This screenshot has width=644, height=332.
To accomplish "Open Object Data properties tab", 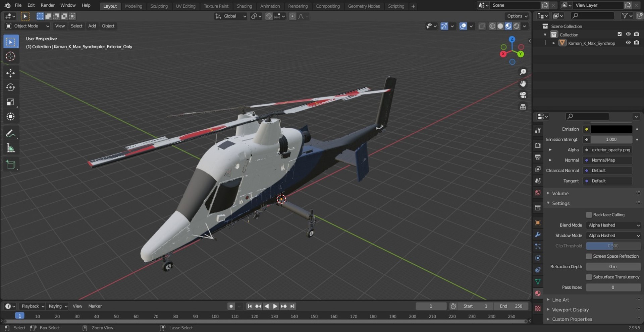I will (x=538, y=281).
